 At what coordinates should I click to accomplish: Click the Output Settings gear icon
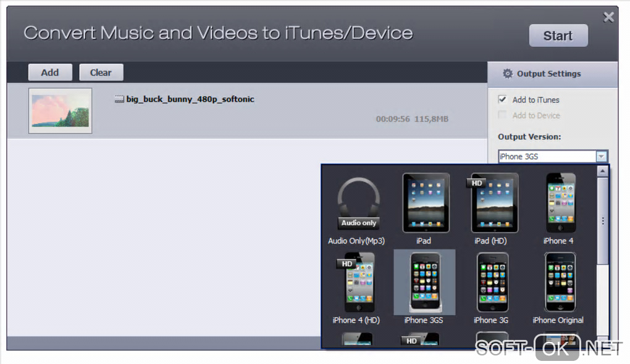508,73
